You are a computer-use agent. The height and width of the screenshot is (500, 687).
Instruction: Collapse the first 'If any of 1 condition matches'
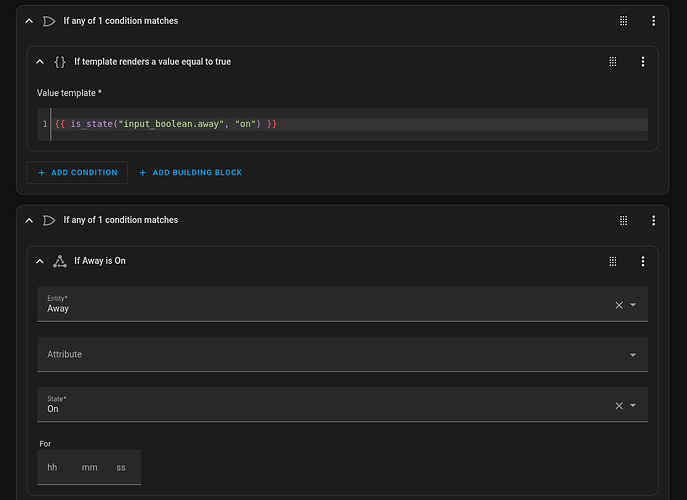[29, 21]
